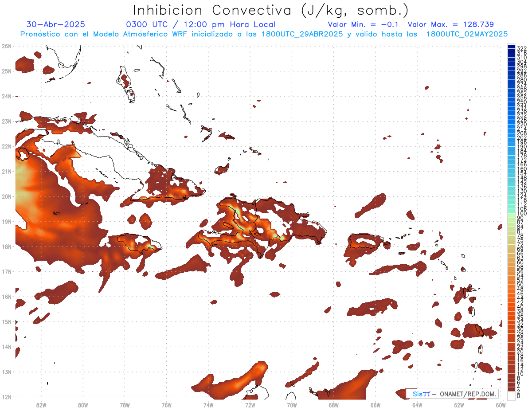Click the 12N latitude label
The width and height of the screenshot is (532, 411).
click(x=7, y=397)
